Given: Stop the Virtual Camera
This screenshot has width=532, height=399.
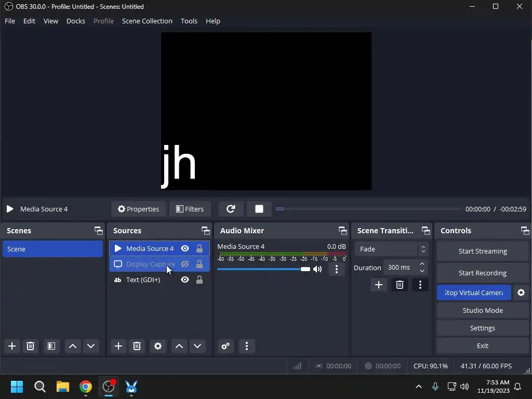Looking at the screenshot, I should (x=474, y=292).
